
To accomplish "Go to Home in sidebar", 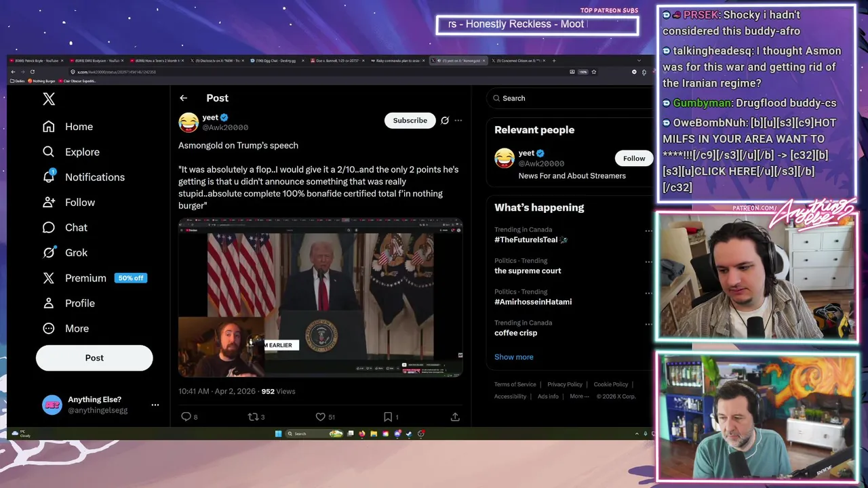I will pos(68,127).
